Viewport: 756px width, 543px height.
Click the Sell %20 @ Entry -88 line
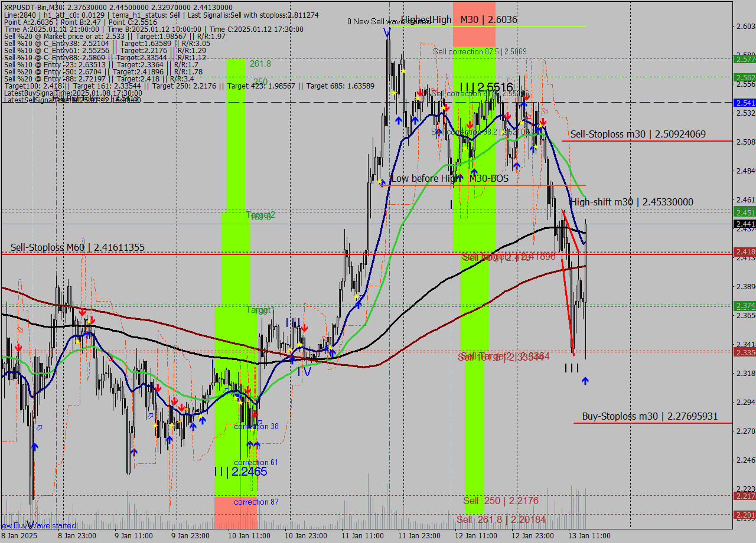point(99,78)
